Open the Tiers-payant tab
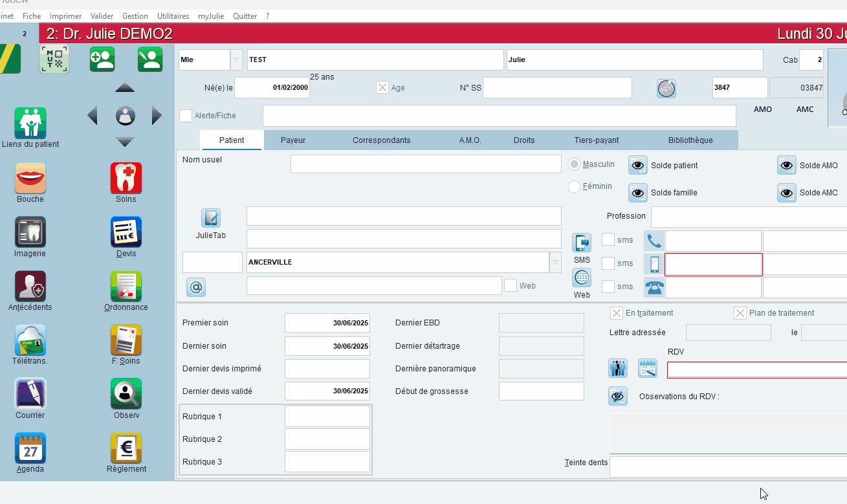This screenshot has height=504, width=847. 597,140
